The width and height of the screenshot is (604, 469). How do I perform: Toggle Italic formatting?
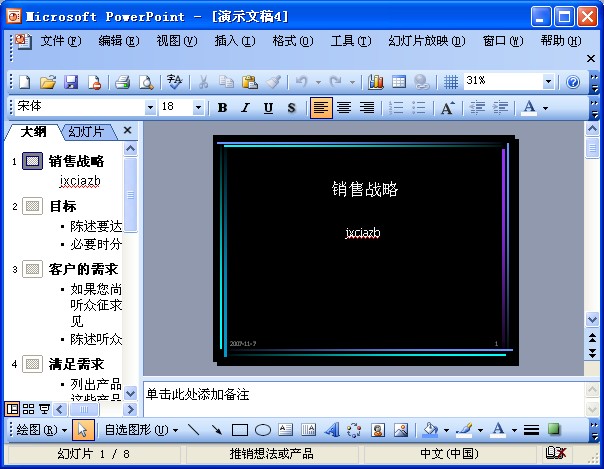click(x=245, y=108)
